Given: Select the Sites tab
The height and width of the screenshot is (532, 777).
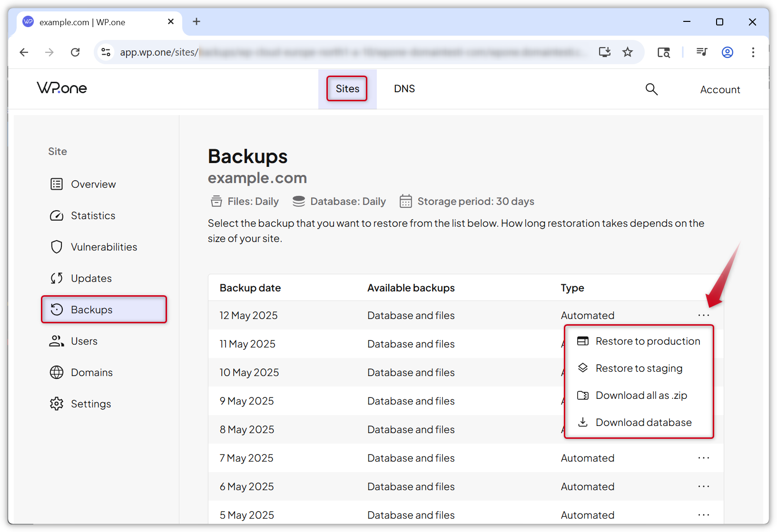Looking at the screenshot, I should coord(347,89).
